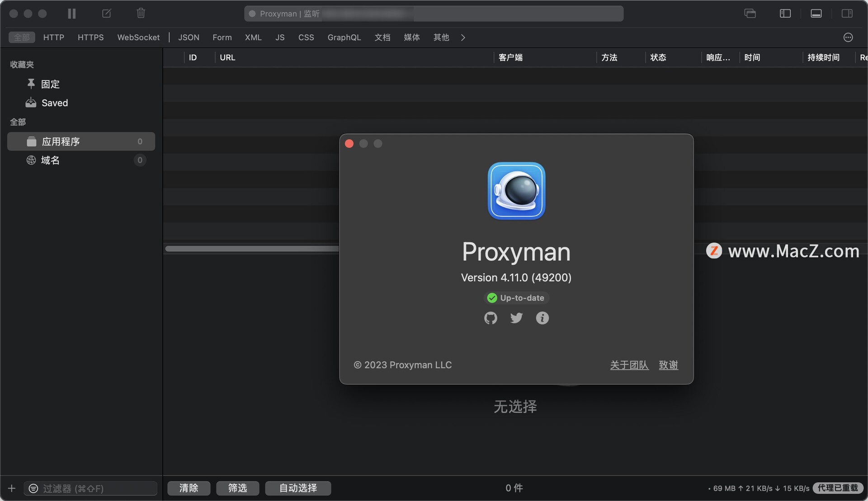Click the globe icon beside 域名
Screen dimensions: 868x501
tap(31, 160)
